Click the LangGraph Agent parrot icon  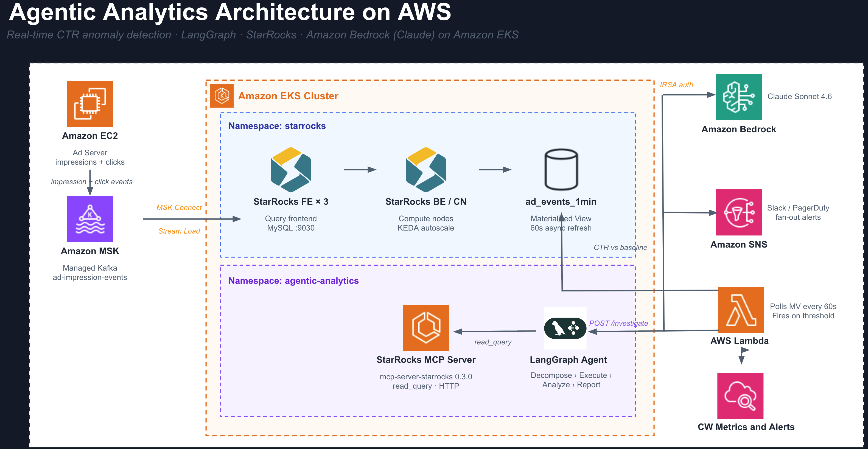(565, 329)
